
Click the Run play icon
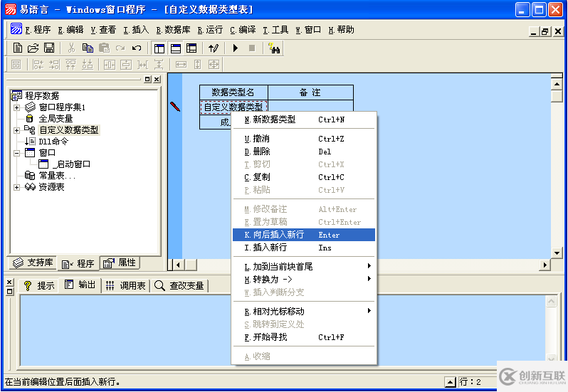[x=236, y=48]
